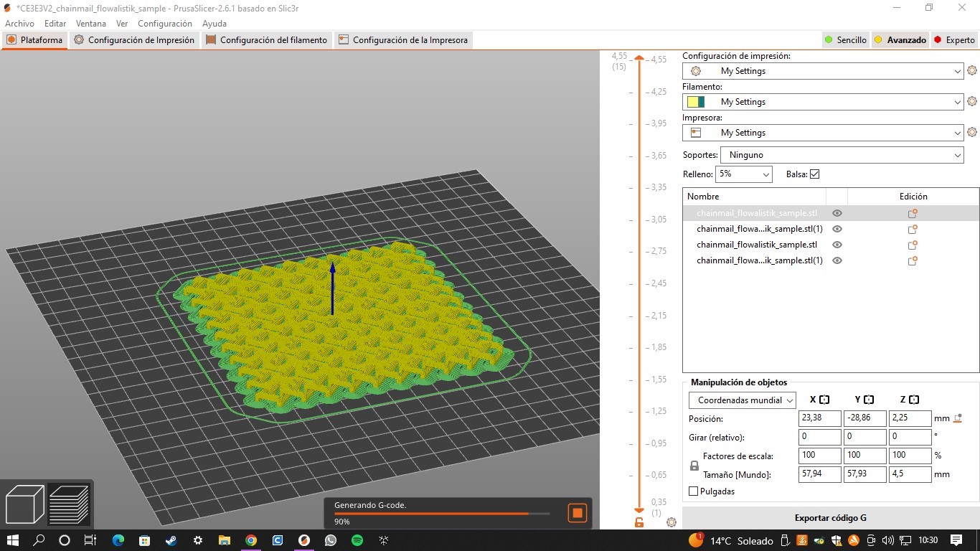
Task: Click the Exportar código G button
Action: (x=830, y=518)
